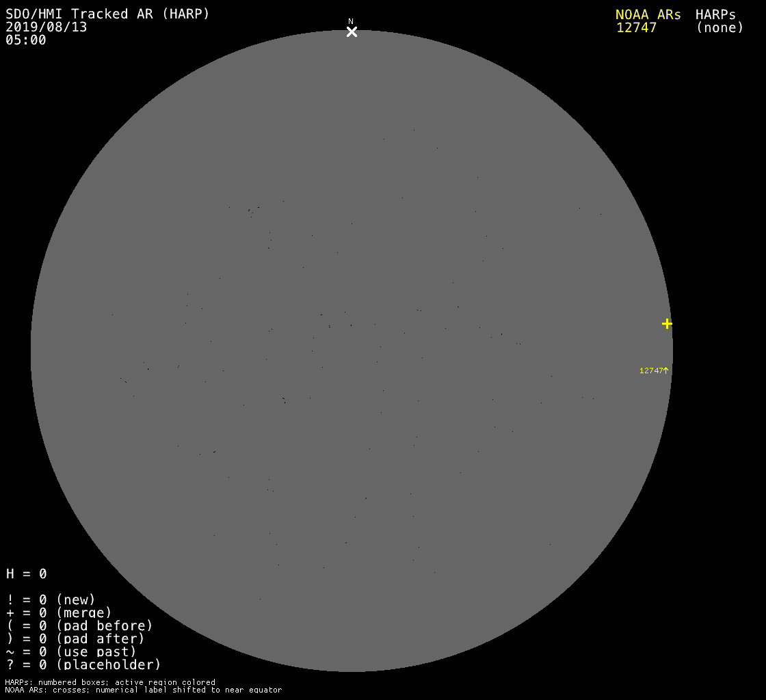Viewport: 766px width, 700px height.
Task: Click the footer note about NOAA ARs crosses
Action: pos(143,690)
